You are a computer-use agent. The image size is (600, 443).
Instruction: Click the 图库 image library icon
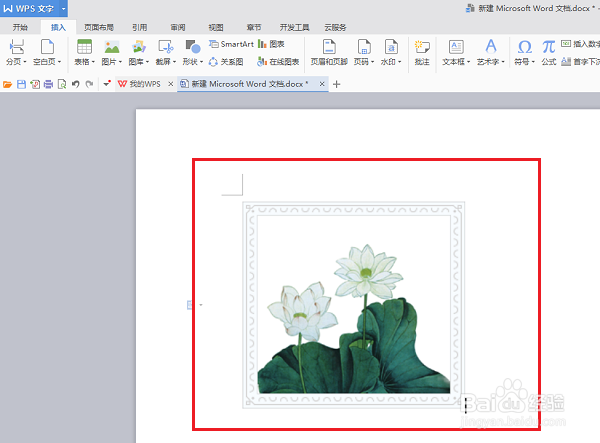tap(139, 47)
